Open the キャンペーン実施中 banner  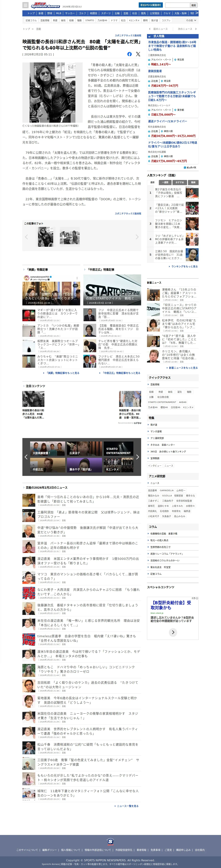point(150,5)
